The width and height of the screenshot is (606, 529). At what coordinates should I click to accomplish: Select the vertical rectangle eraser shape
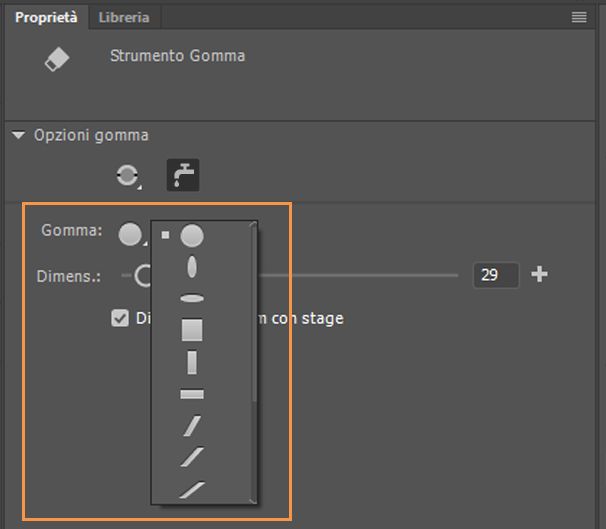coord(192,362)
